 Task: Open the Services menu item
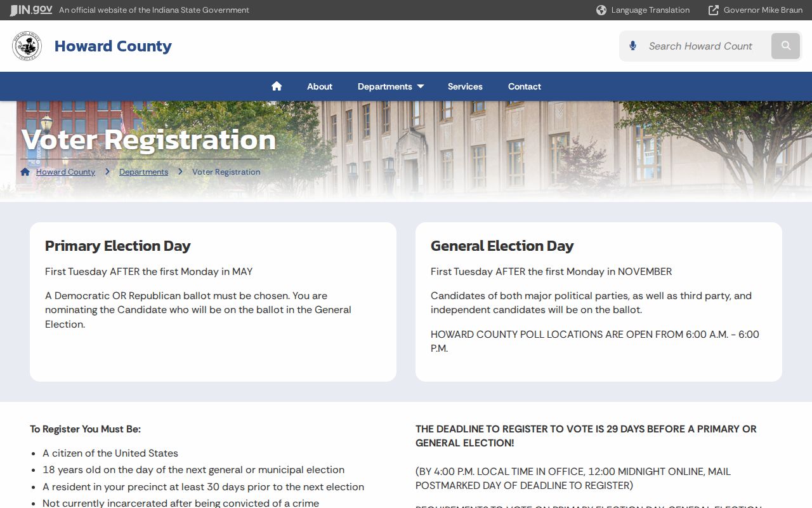pyautogui.click(x=465, y=86)
